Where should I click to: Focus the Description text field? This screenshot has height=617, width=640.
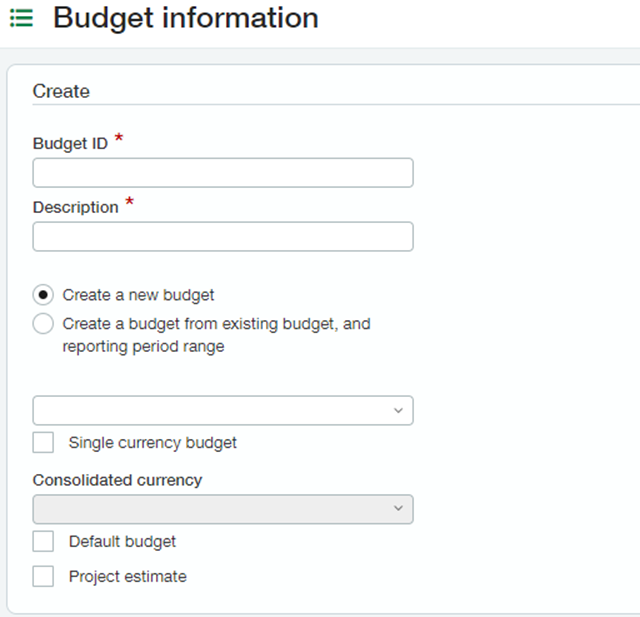click(x=223, y=237)
